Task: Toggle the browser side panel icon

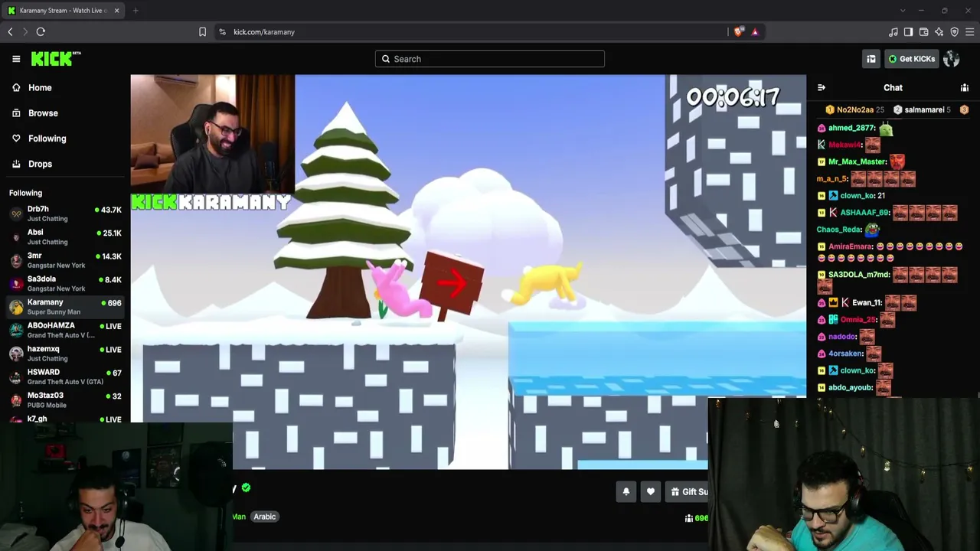Action: point(908,32)
